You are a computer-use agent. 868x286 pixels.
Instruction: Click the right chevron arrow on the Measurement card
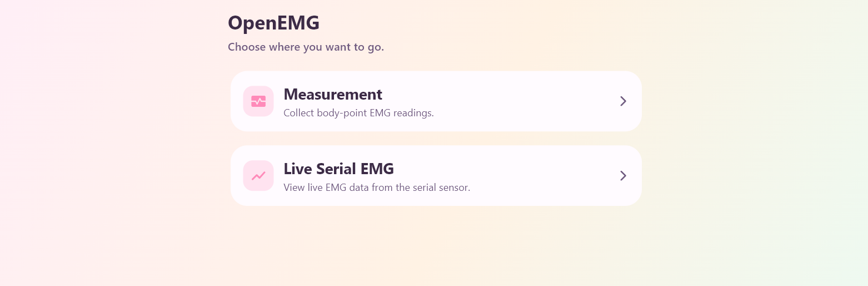(x=623, y=101)
